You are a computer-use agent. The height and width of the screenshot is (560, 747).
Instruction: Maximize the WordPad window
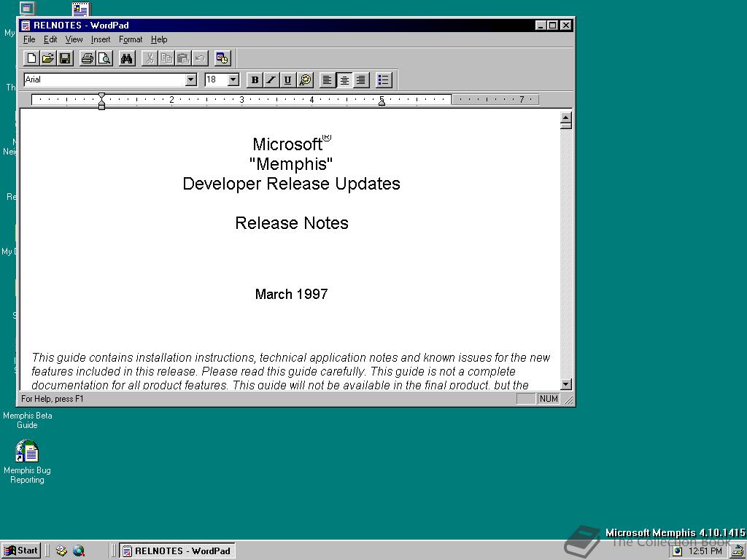pyautogui.click(x=552, y=26)
